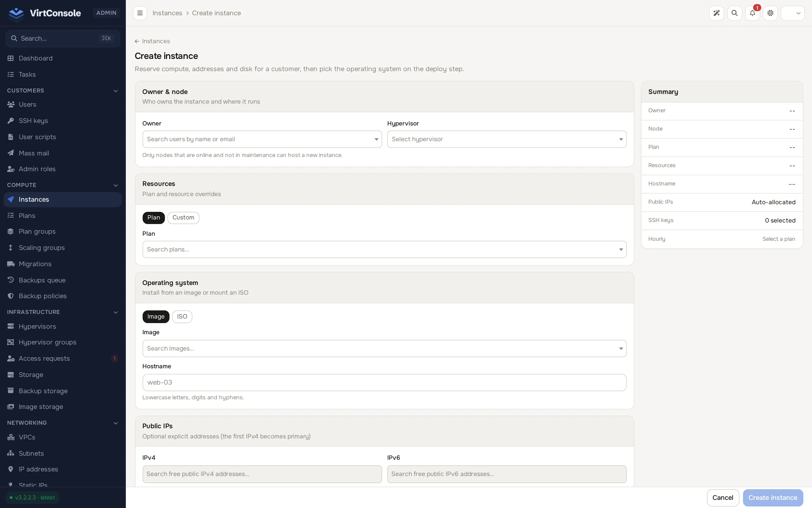Collapse the CUSTOMERS sidebar section
The image size is (812, 508).
pyautogui.click(x=63, y=91)
